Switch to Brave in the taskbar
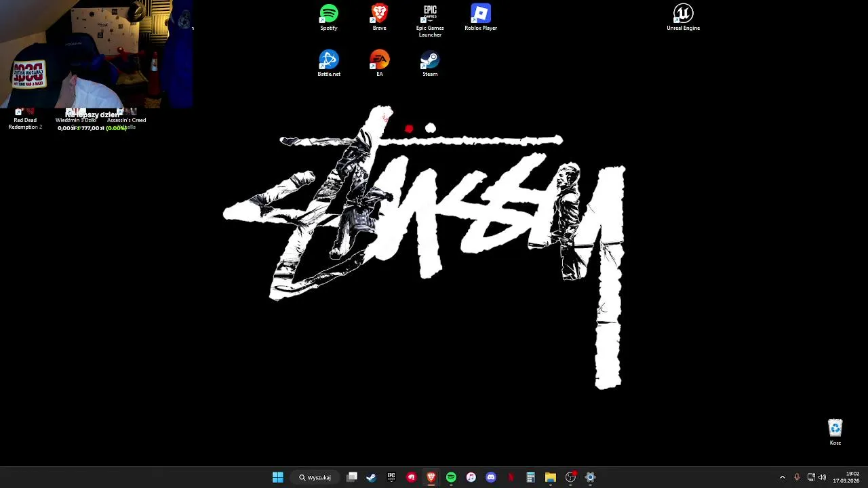The image size is (868, 488). point(431,477)
